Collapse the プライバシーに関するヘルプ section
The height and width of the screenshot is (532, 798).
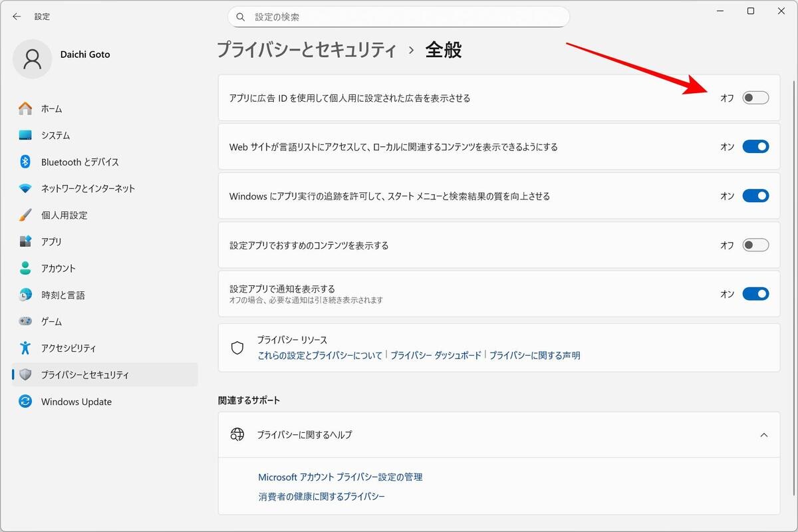click(763, 435)
